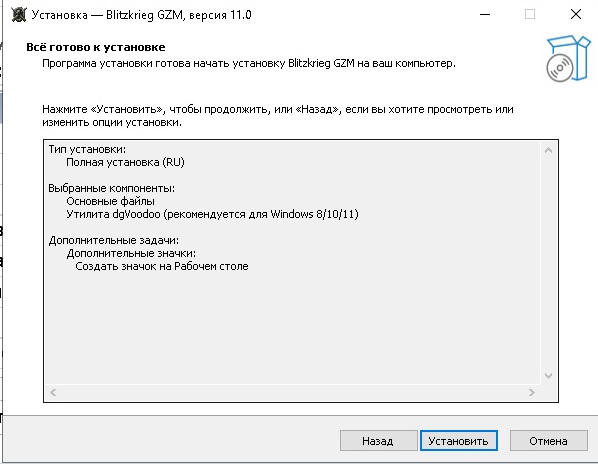
Task: Click the 'Полная установка (RU)' line
Action: click(125, 162)
